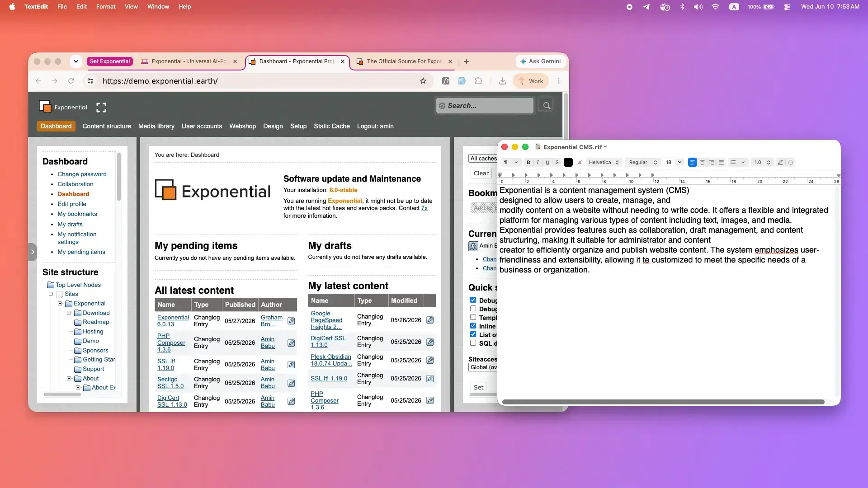Image resolution: width=868 pixels, height=488 pixels.
Task: Click the Exponential Search input field
Action: [485, 106]
